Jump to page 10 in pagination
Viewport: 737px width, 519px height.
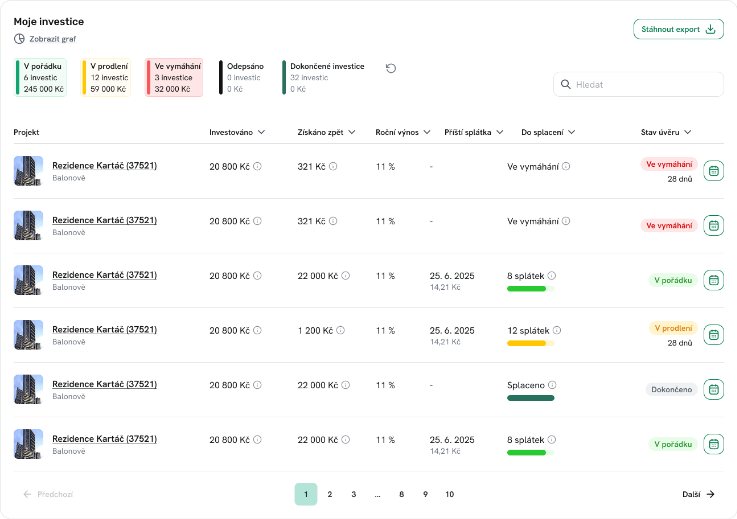click(x=449, y=494)
